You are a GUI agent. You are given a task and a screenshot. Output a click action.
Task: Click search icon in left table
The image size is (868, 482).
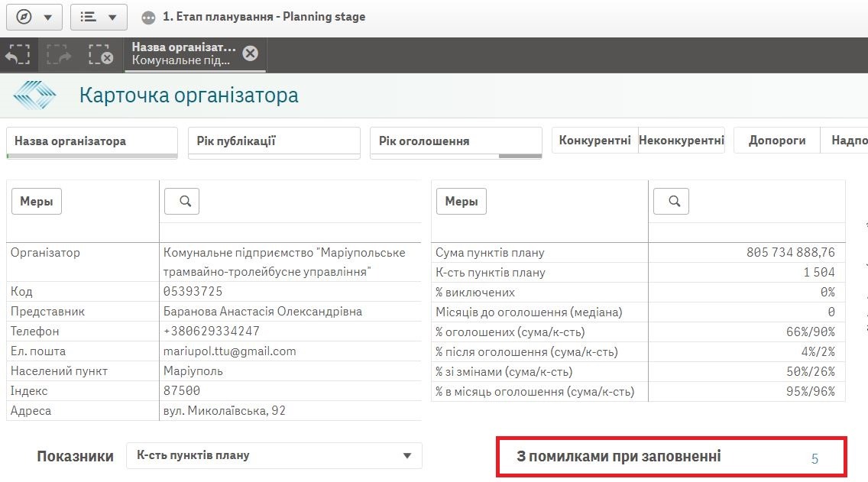pos(182,201)
